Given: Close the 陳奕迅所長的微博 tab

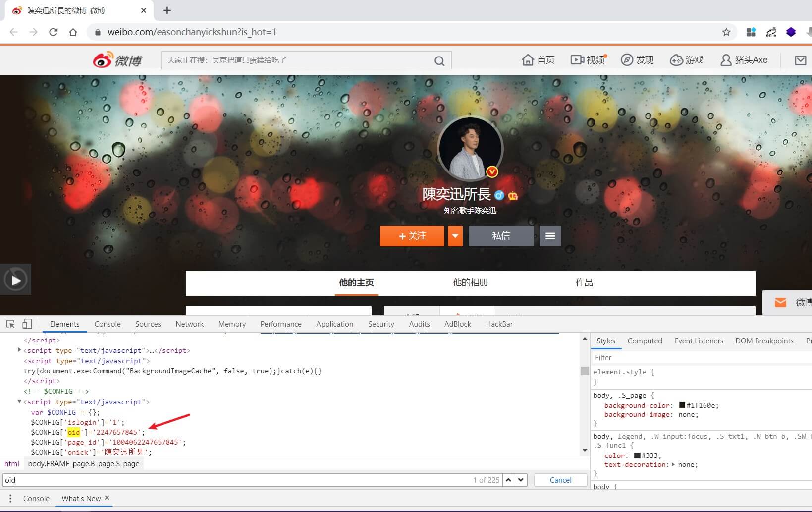Looking at the screenshot, I should click(x=144, y=10).
